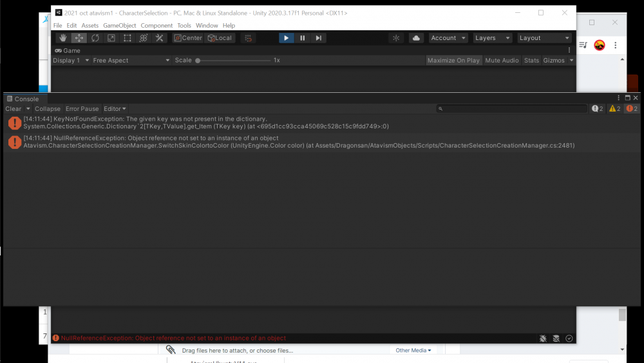644x363 pixels.
Task: Select the Scale tool
Action: (111, 38)
